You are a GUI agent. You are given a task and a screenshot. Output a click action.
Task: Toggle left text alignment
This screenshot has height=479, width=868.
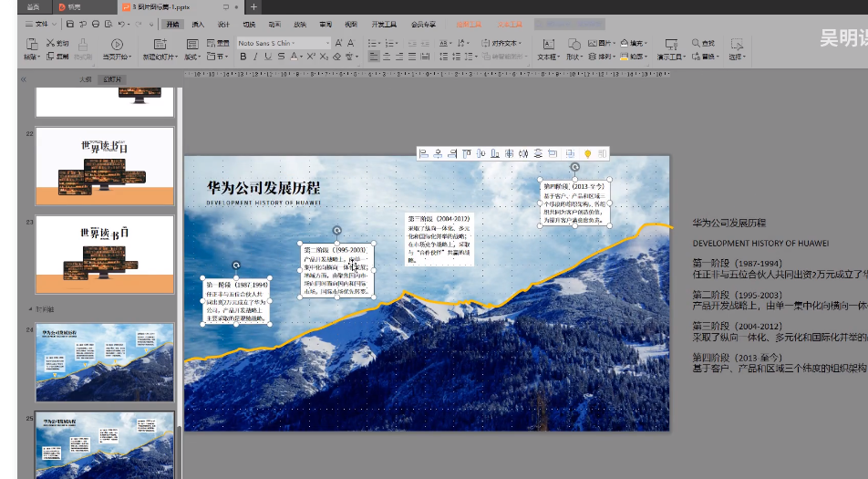click(374, 57)
